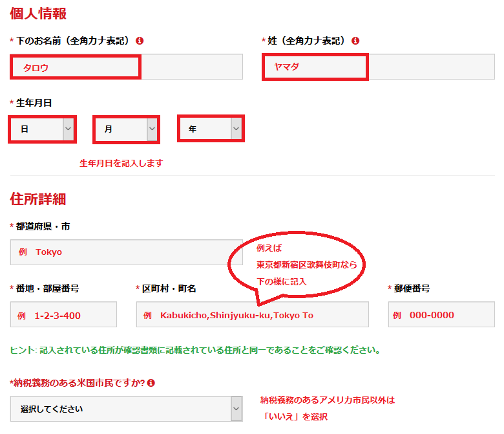The width and height of the screenshot is (504, 434).
Task: Click the 番地・部屋番号 input field
Action: click(63, 314)
